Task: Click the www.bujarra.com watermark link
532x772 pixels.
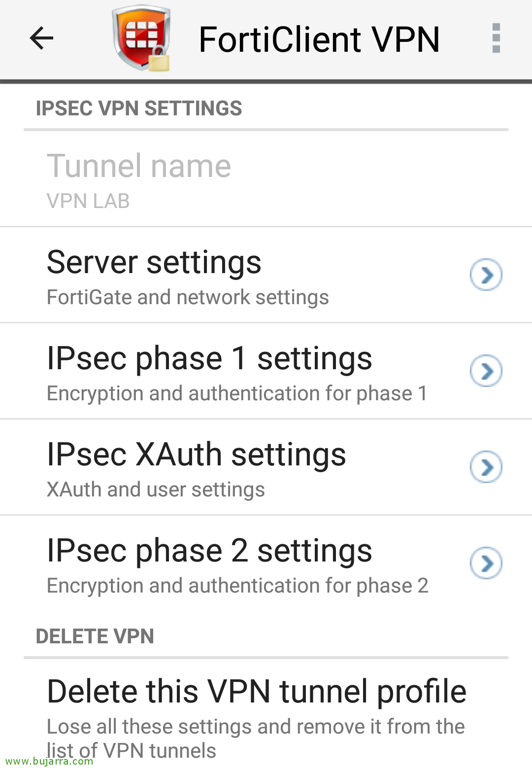Action: (47, 762)
